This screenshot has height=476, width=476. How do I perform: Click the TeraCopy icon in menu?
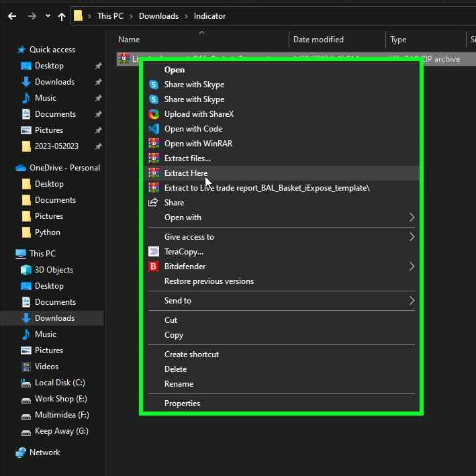(x=154, y=251)
